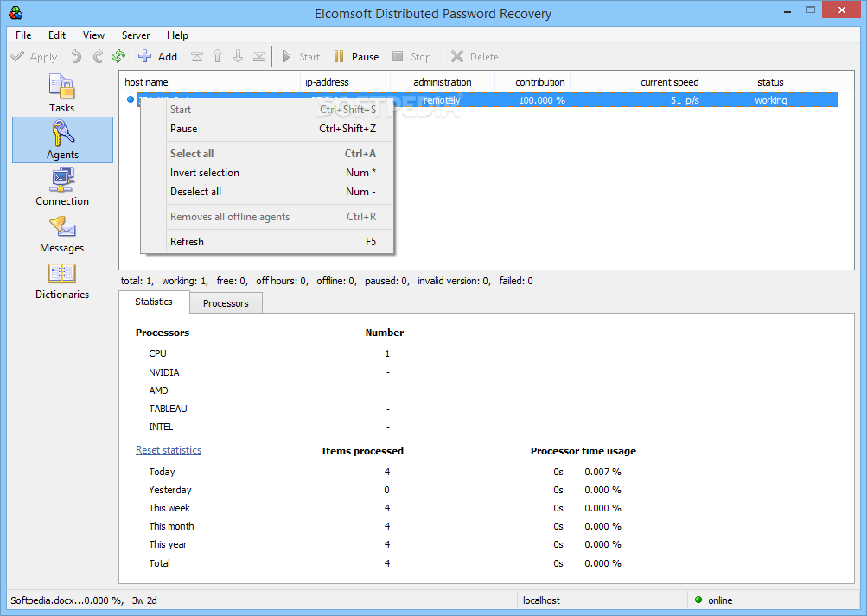The width and height of the screenshot is (867, 616).
Task: Click the Yesterday statistics row label
Action: (170, 490)
